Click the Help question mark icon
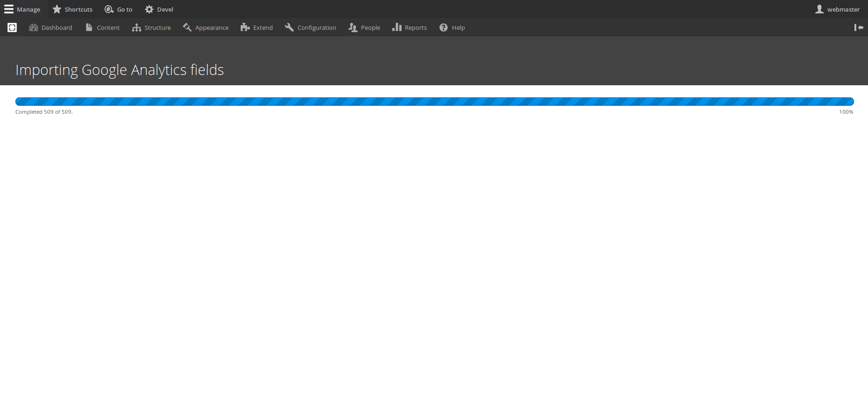Screen dimensions: 868x403 [444, 27]
